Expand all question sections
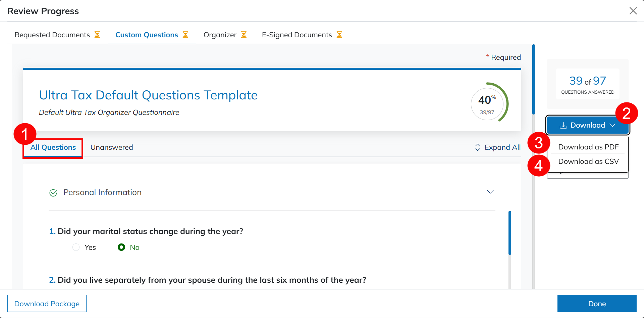 point(502,147)
